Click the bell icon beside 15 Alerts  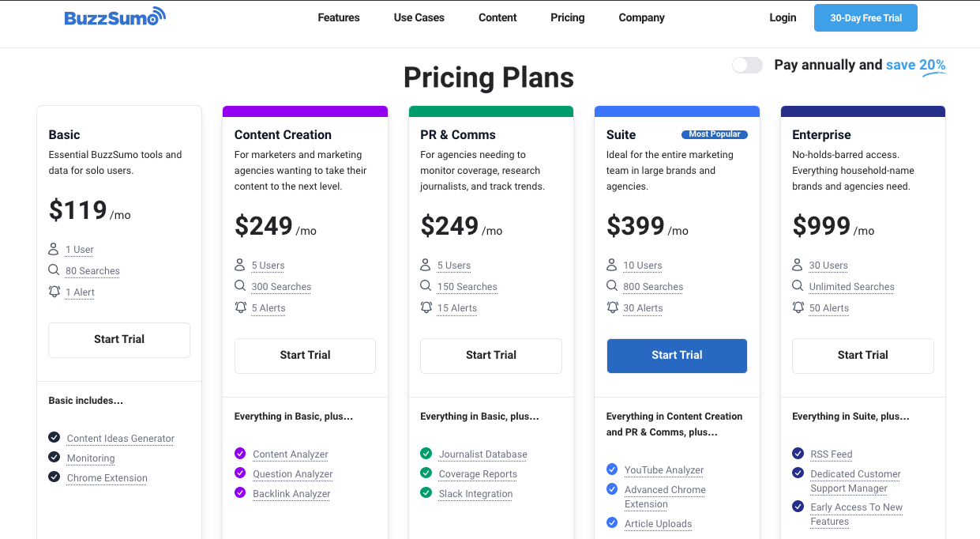426,307
